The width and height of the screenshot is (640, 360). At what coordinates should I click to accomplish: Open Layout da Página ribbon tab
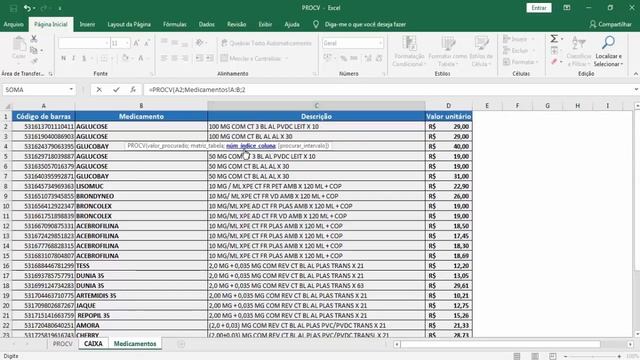(x=129, y=24)
